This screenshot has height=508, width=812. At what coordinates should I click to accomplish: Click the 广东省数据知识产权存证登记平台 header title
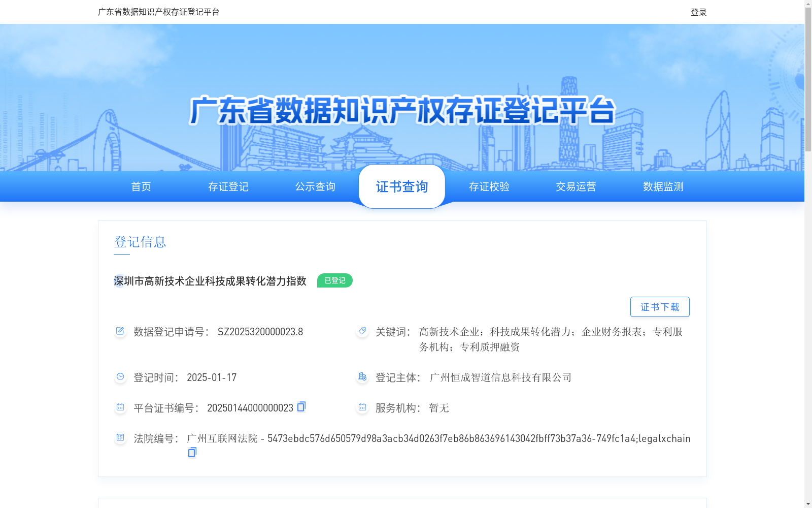158,12
